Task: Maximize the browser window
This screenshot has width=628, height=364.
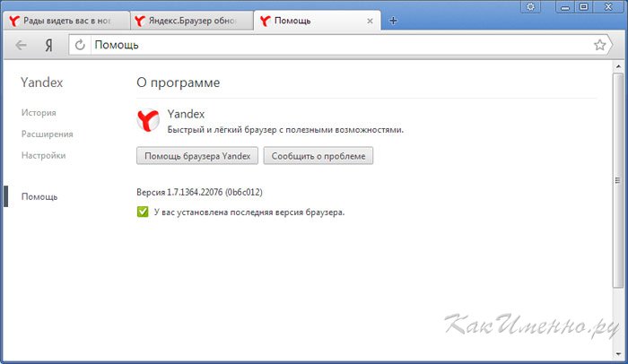Action: 583,7
